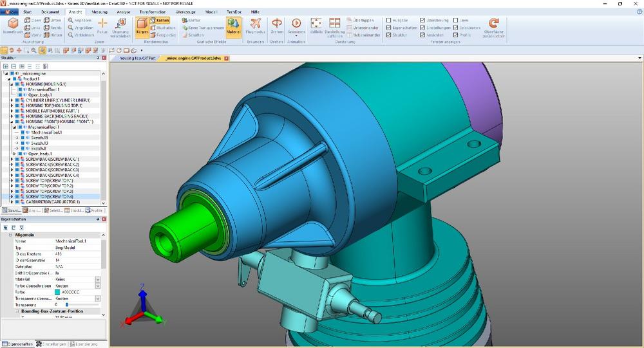Image resolution: width=644 pixels, height=348 pixels.
Task: Toggle the Material effect icon
Action: pos(234,26)
